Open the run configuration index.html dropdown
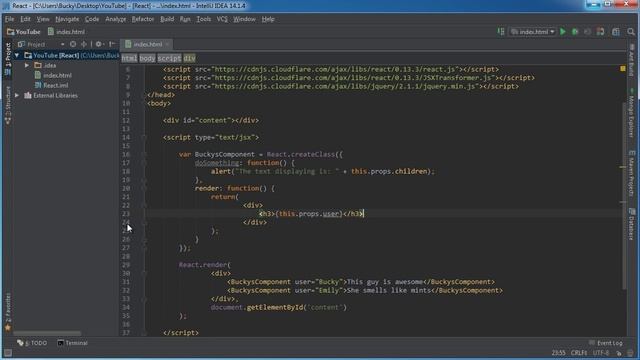Image resolution: width=640 pixels, height=360 pixels. point(532,31)
